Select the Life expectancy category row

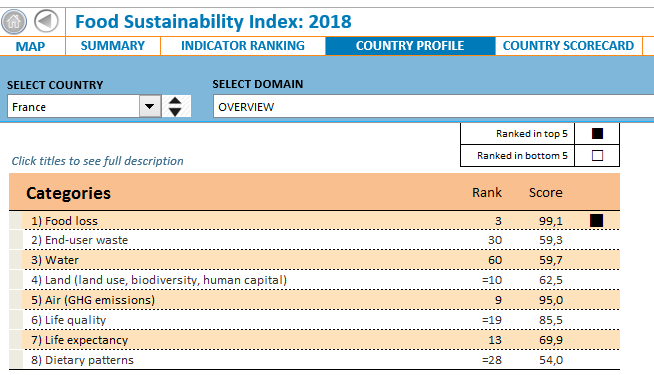point(314,340)
